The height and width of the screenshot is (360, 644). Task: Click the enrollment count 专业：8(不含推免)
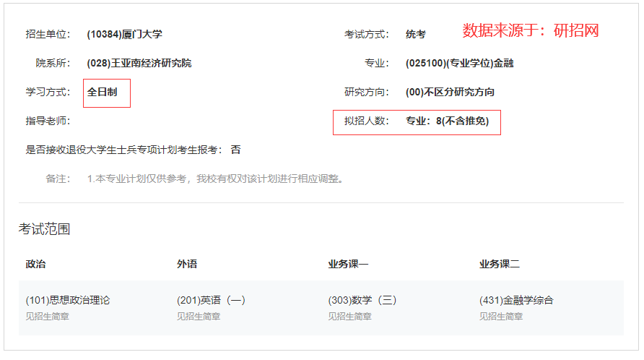pyautogui.click(x=448, y=121)
